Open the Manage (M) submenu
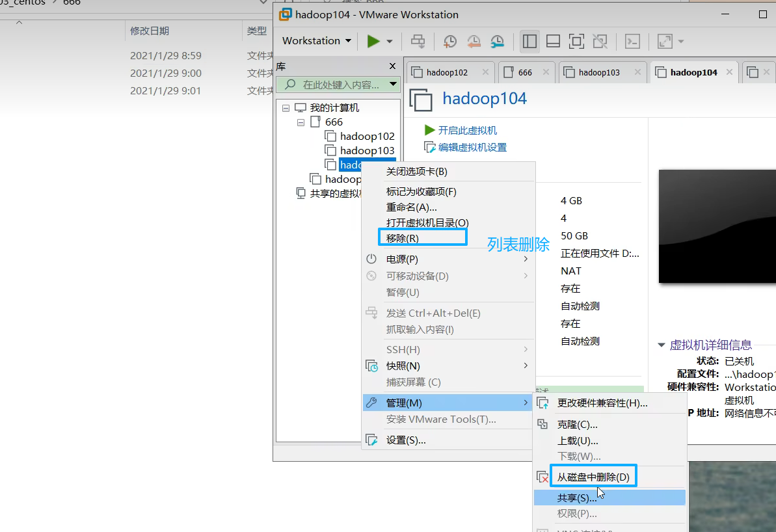Screen dimensions: 776x532 coord(448,403)
